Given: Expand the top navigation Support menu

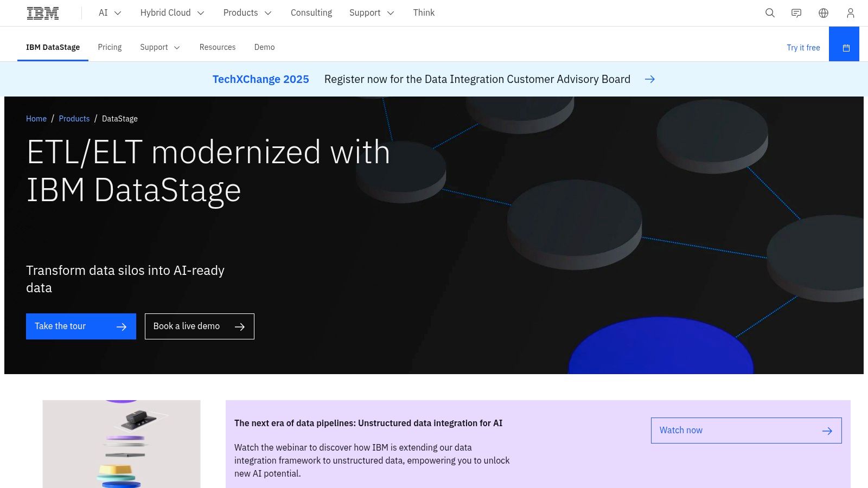Looking at the screenshot, I should (372, 13).
